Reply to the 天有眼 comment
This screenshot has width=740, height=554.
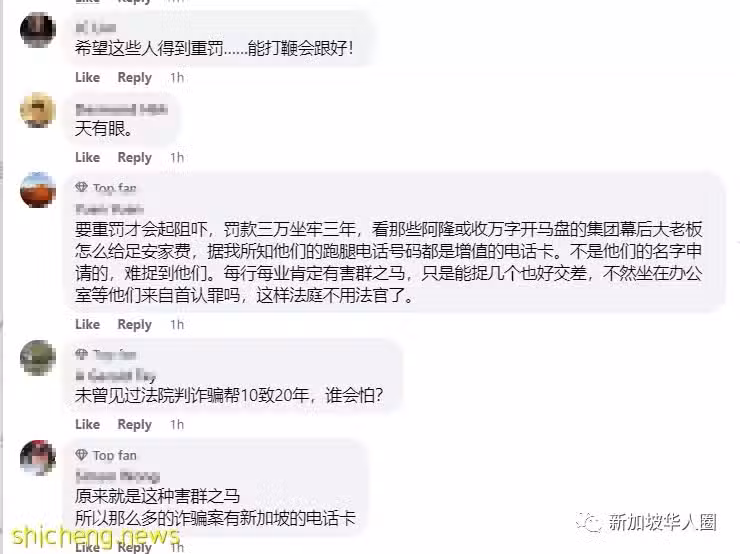(x=135, y=158)
